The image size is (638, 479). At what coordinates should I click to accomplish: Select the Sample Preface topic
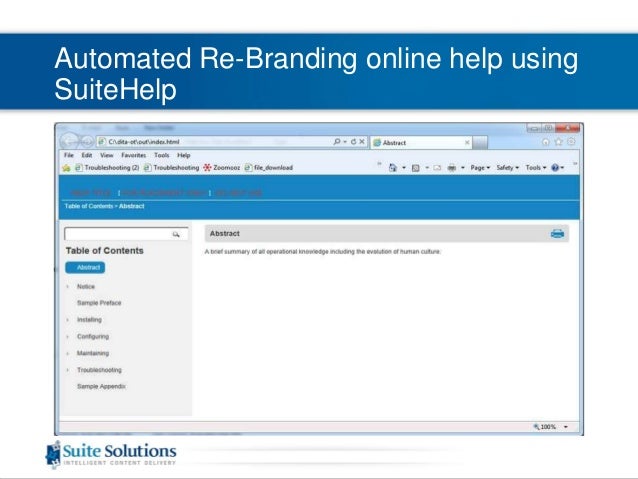pyautogui.click(x=99, y=303)
